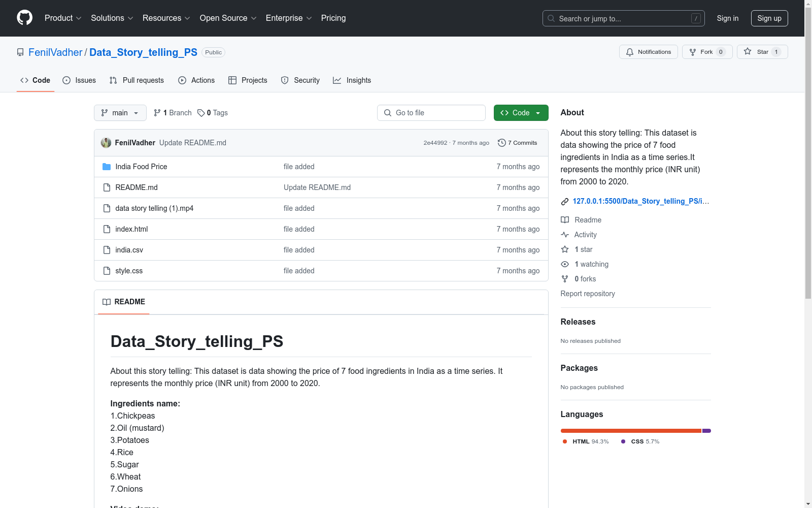Click the Notifications bell button
812x508 pixels.
pos(648,52)
